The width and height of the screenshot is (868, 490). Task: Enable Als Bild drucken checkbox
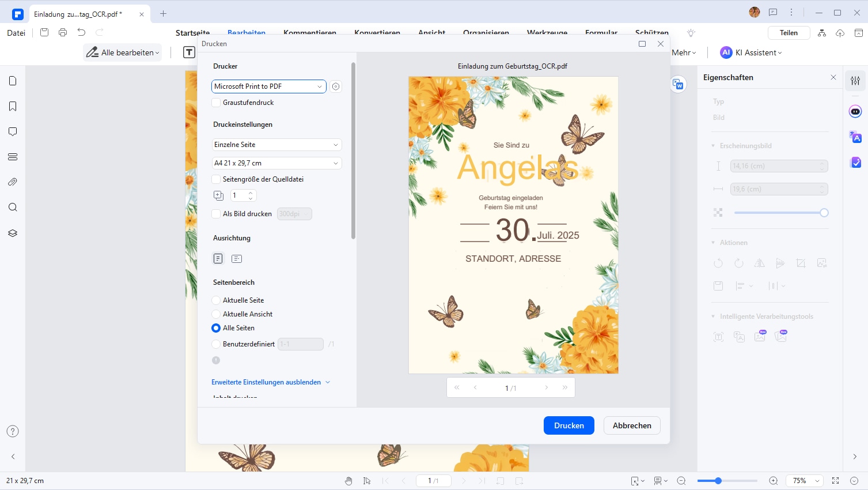tap(216, 214)
